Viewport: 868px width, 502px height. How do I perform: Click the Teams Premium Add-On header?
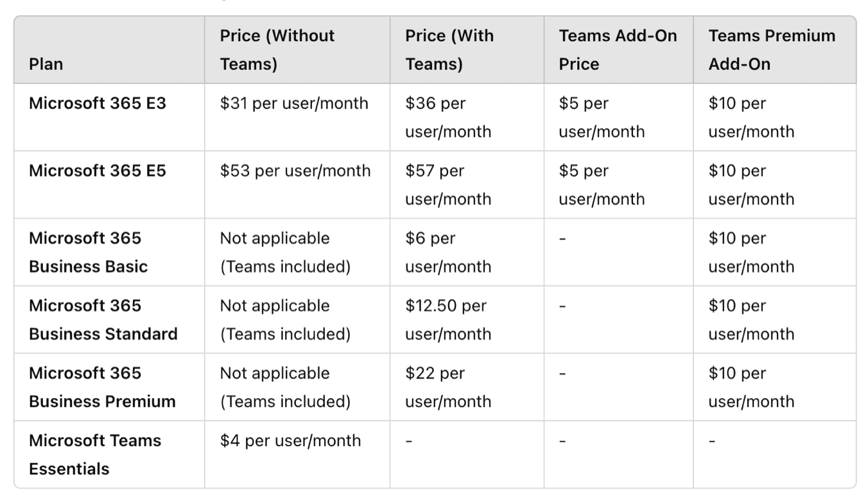[772, 50]
